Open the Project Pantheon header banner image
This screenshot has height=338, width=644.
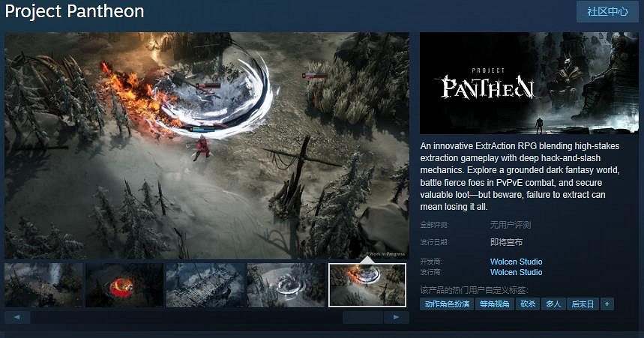(x=529, y=83)
